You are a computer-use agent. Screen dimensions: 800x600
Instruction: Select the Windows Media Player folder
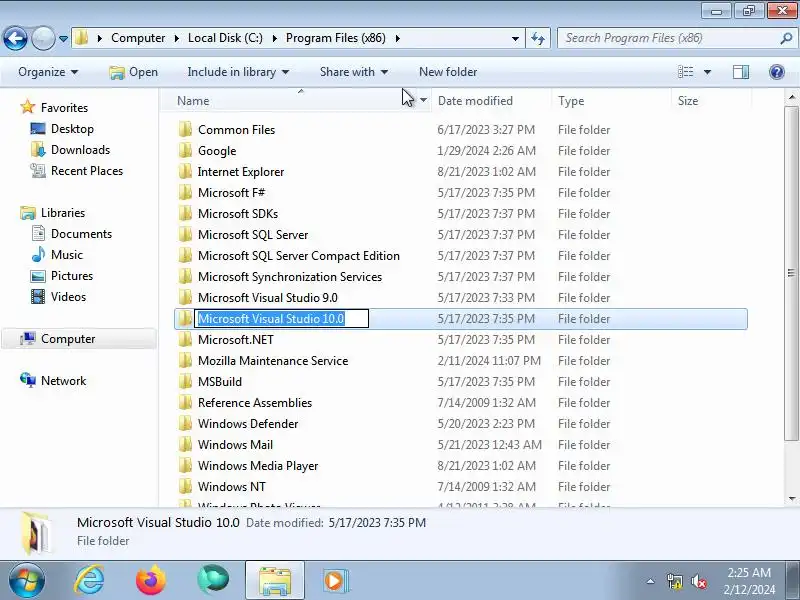pos(258,466)
